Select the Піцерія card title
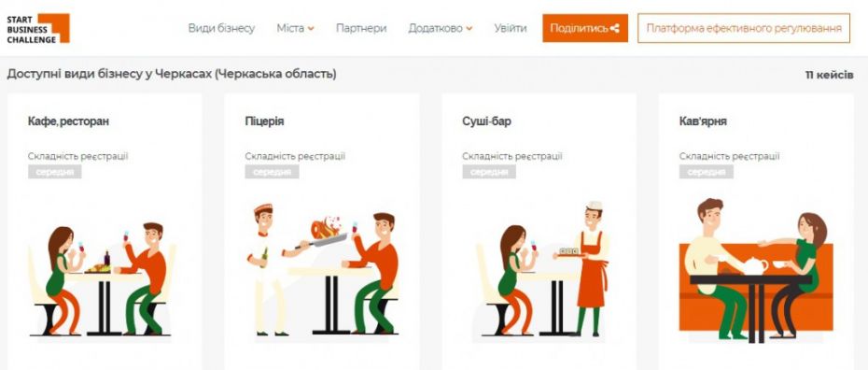The height and width of the screenshot is (370, 868). tap(265, 121)
